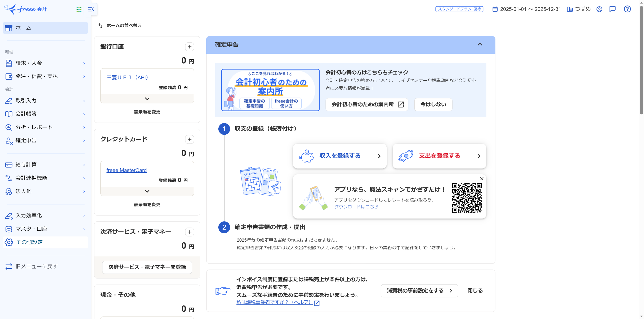The width and height of the screenshot is (644, 319).
Task: Collapse the 確定申告 panel header
Action: point(480,44)
